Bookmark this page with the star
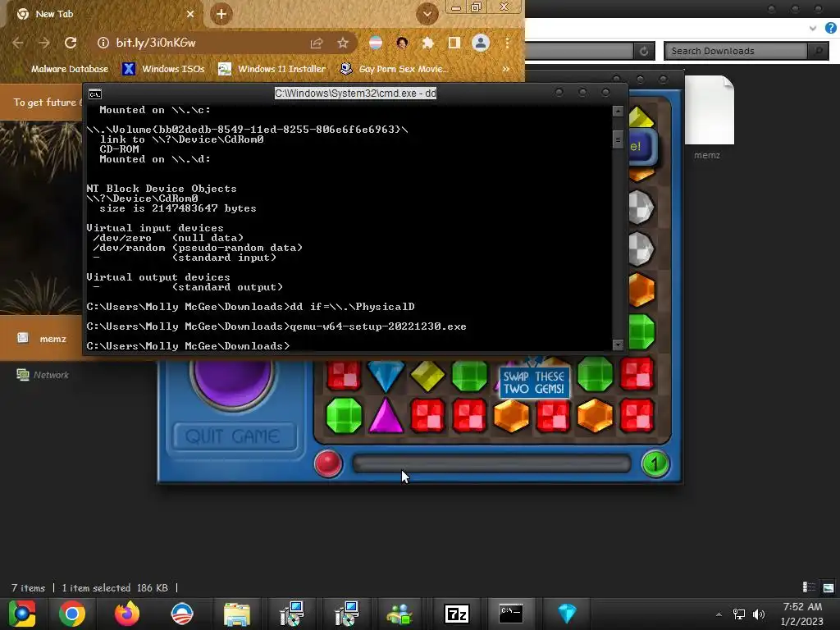 click(x=343, y=43)
